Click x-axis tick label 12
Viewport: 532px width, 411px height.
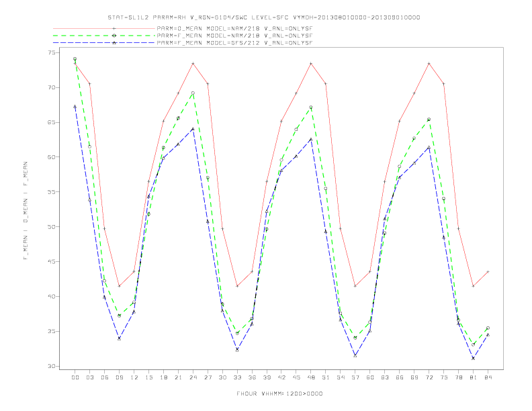(134, 377)
